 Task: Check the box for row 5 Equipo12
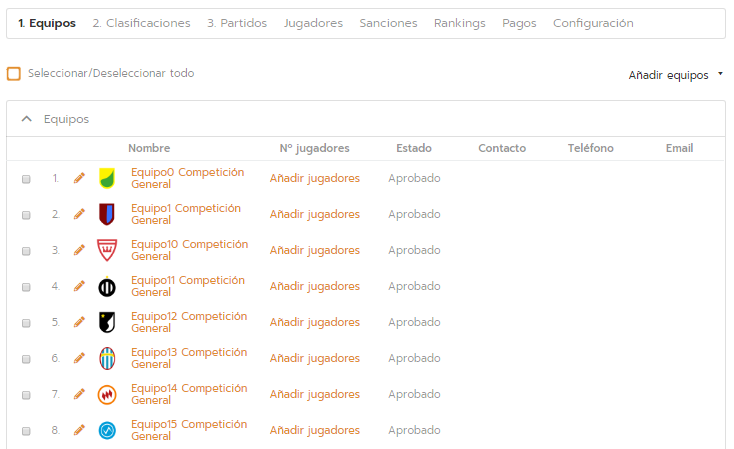click(x=26, y=323)
